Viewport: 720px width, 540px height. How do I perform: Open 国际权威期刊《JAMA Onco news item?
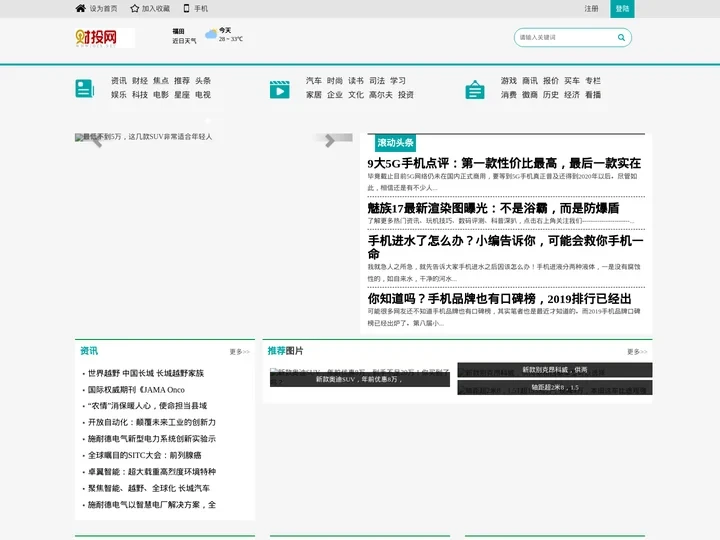tap(136, 390)
